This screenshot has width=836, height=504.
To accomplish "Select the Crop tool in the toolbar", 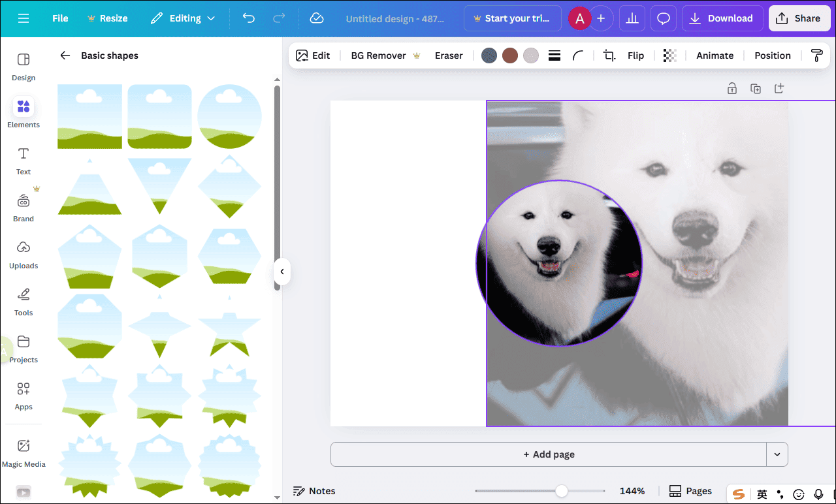I will point(608,55).
